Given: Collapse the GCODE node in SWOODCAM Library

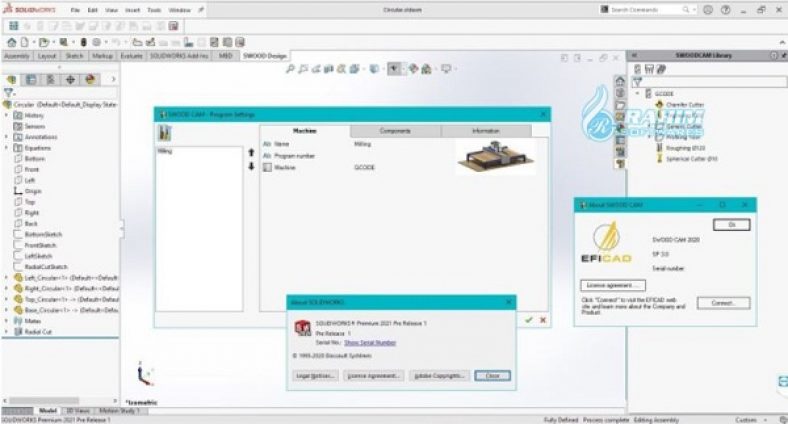Looking at the screenshot, I should [638, 93].
